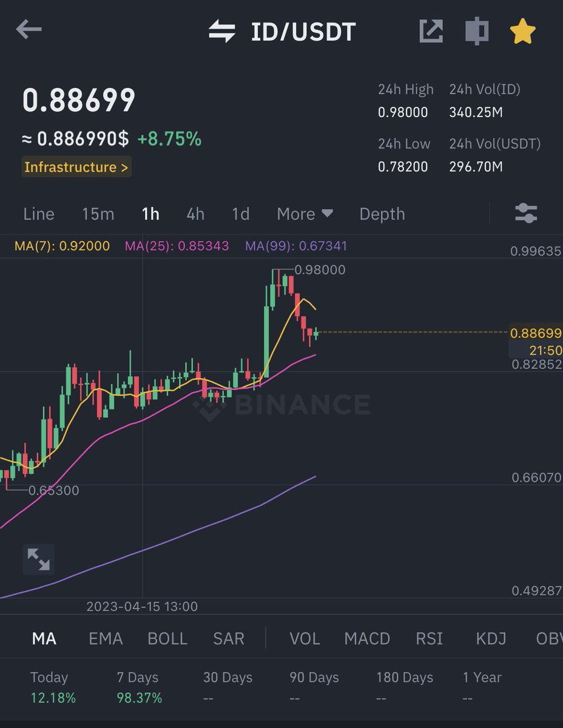Enable the KDJ sub-indicator
The width and height of the screenshot is (563, 728).
point(491,638)
